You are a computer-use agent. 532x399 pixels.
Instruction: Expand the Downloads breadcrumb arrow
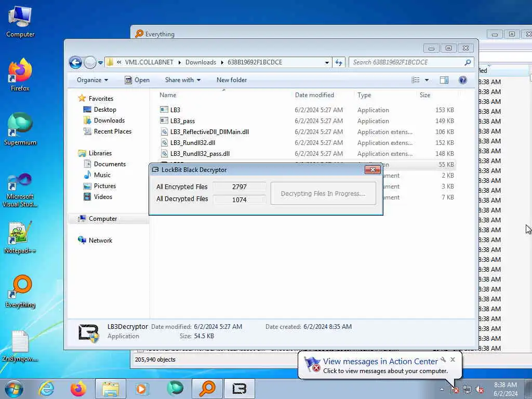point(222,62)
